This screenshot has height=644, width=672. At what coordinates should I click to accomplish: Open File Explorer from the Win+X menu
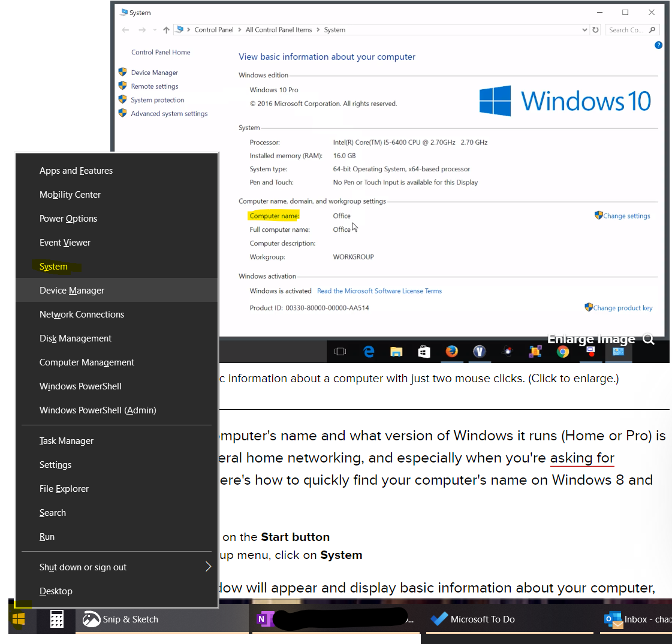click(x=117, y=489)
